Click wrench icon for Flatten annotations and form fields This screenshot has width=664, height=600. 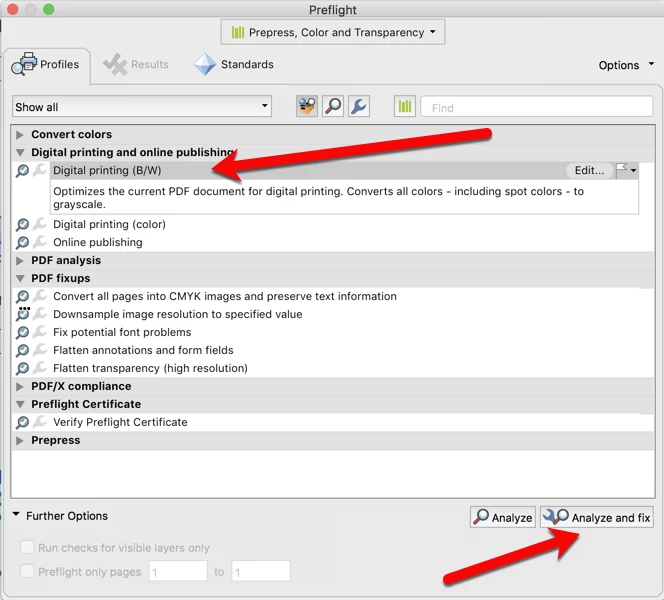40,350
